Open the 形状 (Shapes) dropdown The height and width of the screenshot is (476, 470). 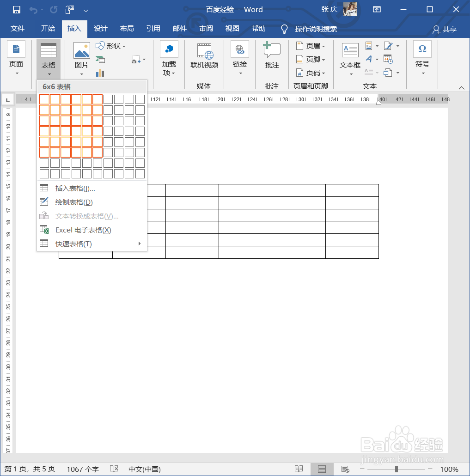pos(110,46)
